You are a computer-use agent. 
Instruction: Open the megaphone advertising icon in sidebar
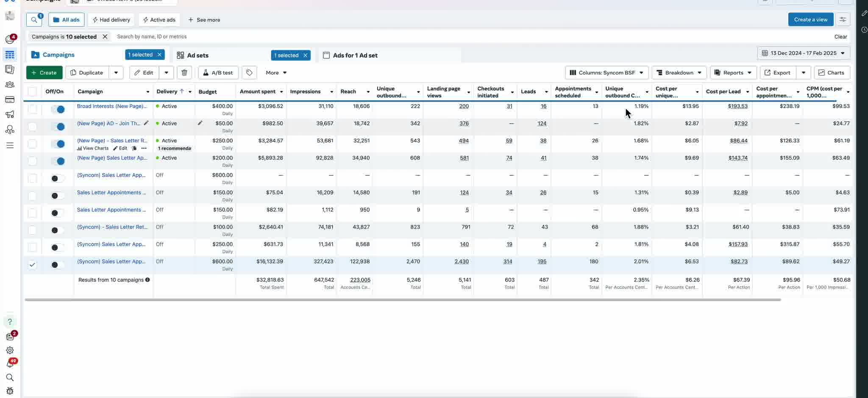pos(10,114)
